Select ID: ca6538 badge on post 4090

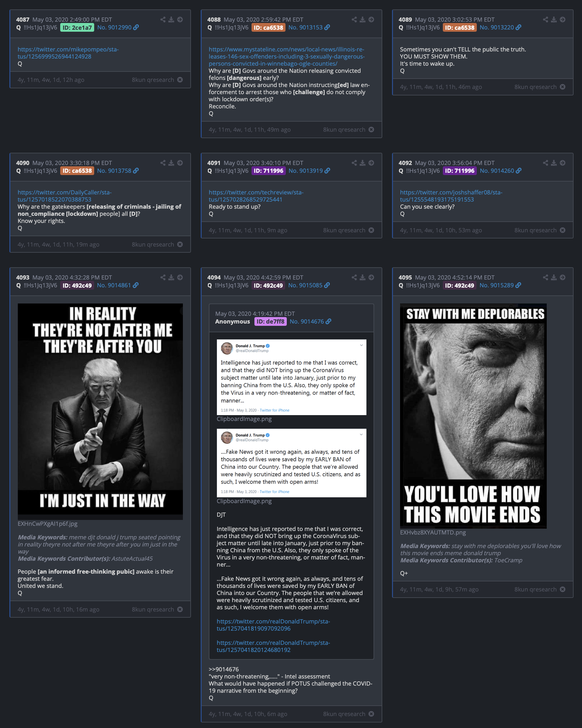[x=77, y=171]
